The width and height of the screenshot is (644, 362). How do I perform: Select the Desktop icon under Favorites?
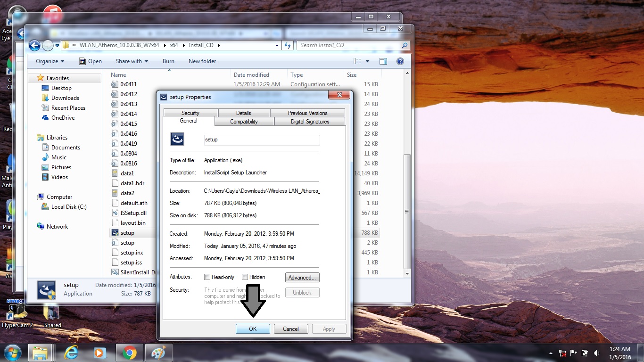click(45, 88)
